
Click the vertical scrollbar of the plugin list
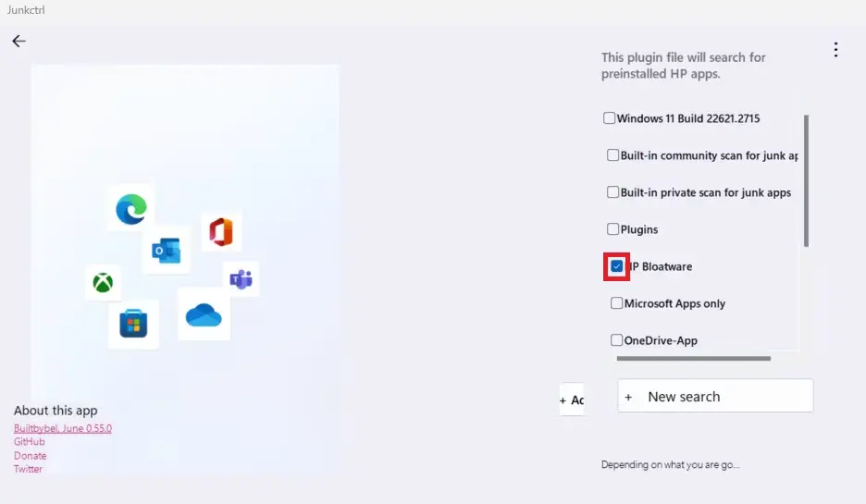(807, 180)
